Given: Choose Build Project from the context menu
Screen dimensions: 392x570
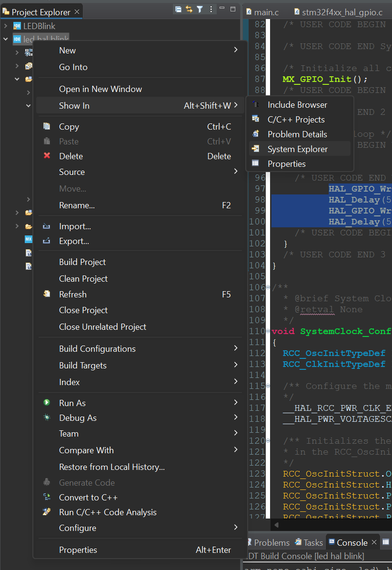Looking at the screenshot, I should click(x=81, y=262).
